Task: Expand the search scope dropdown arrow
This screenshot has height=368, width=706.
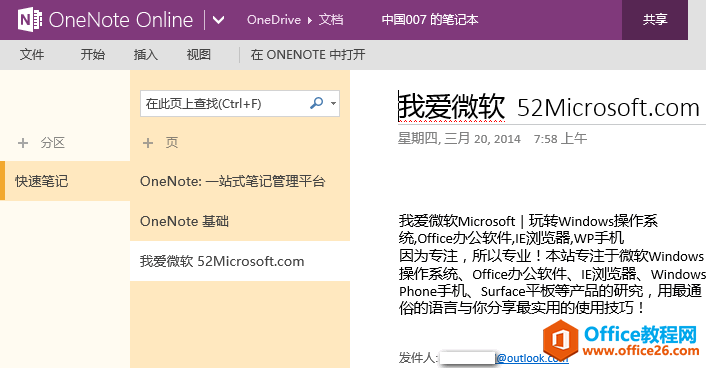Action: coord(333,104)
